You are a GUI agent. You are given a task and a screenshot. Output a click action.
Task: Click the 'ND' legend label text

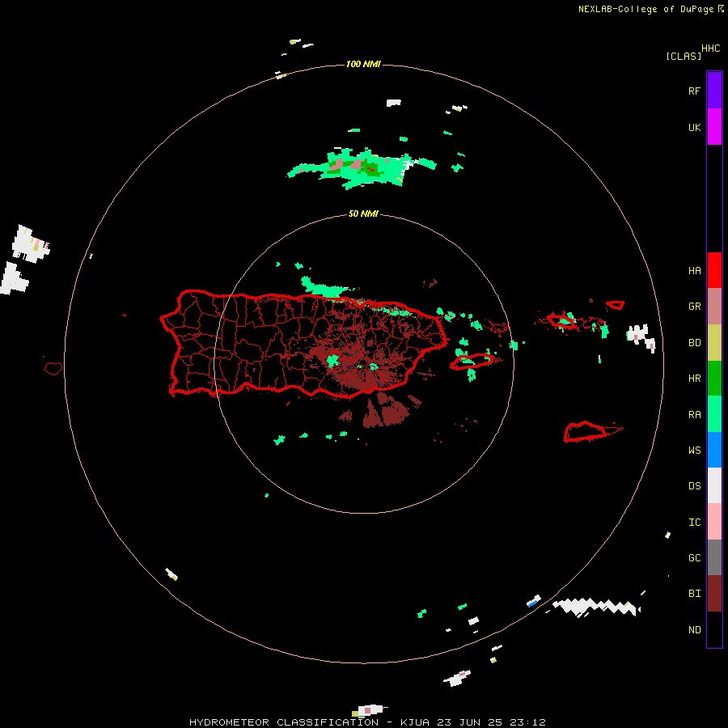click(x=695, y=630)
